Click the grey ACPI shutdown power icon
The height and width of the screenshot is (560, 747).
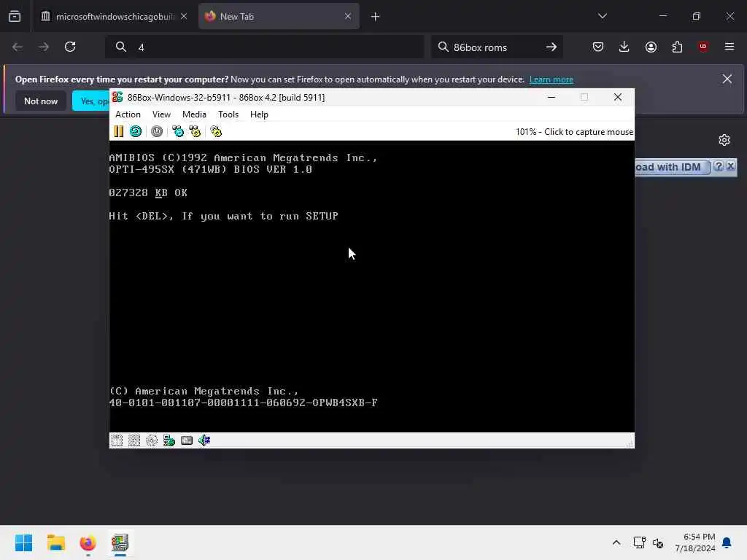point(157,131)
